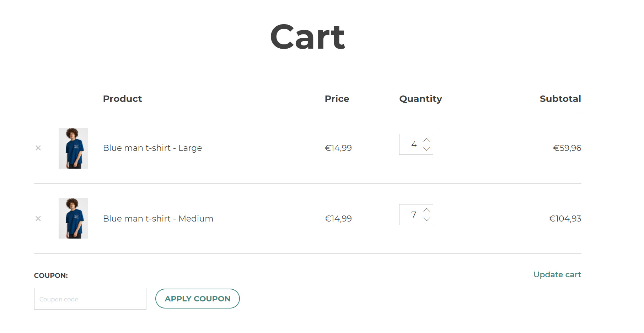Open the Medium t-shirt product thumbnail
Image resolution: width=644 pixels, height=333 pixels.
pyautogui.click(x=73, y=218)
